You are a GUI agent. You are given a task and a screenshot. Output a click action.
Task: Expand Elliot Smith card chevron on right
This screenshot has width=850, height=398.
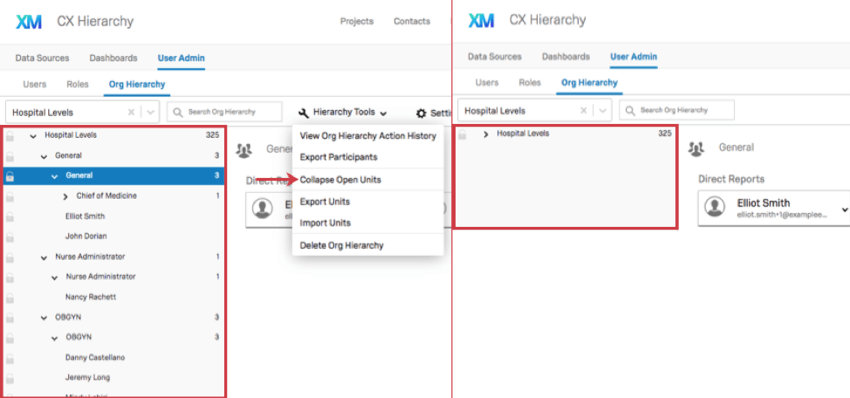point(845,209)
